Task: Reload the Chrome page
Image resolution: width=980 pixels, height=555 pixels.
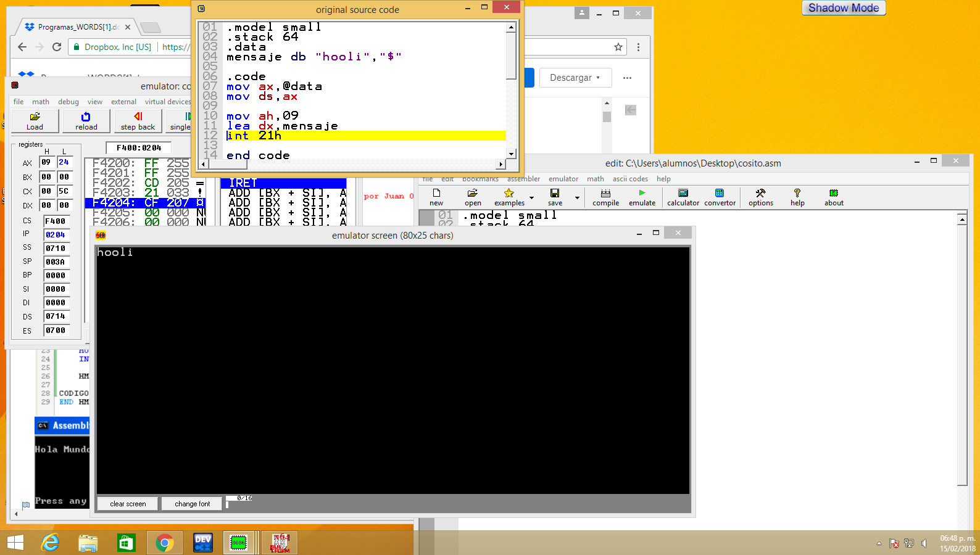Action: (57, 47)
